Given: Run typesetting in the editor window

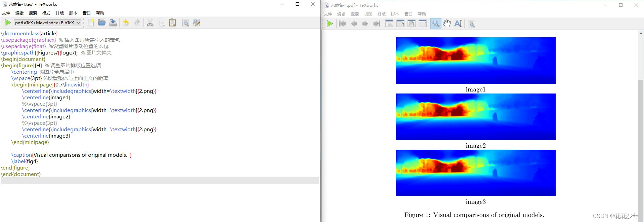Looking at the screenshot, I should [x=8, y=23].
